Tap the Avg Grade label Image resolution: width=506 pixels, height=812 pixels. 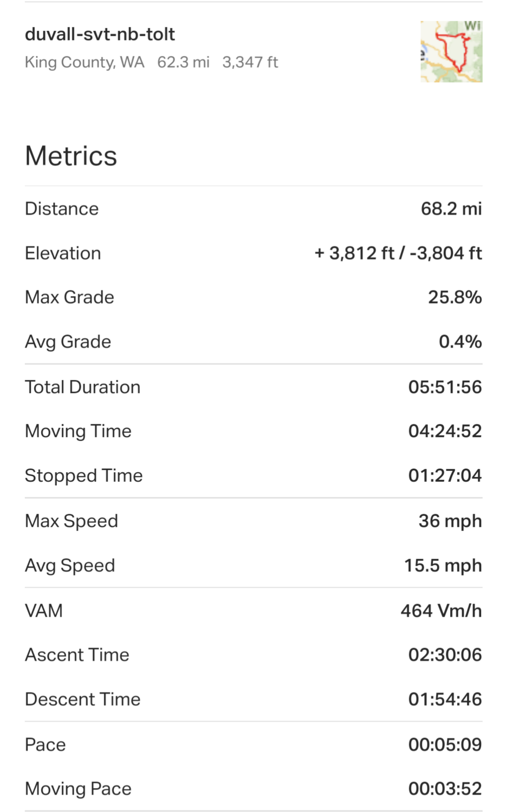tap(68, 342)
